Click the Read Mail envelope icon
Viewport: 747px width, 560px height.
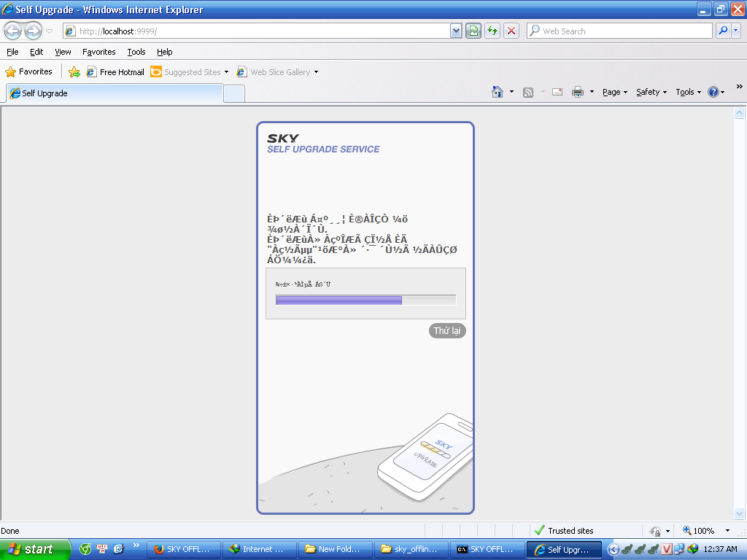557,92
